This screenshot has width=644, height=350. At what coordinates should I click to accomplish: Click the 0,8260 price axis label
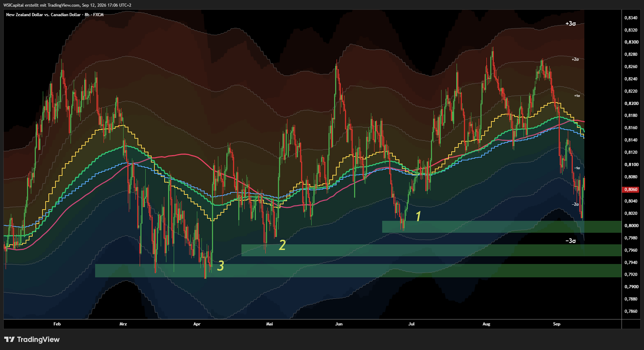(631, 67)
